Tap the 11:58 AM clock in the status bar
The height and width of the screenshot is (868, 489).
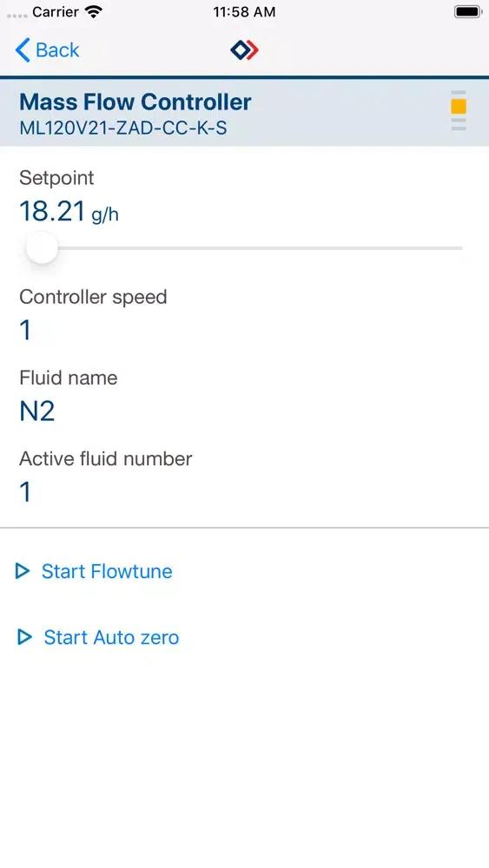point(244,11)
